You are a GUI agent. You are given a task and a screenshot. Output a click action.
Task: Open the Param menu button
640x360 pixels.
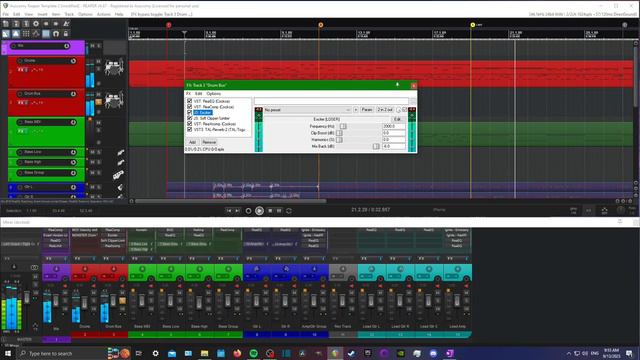click(x=367, y=110)
